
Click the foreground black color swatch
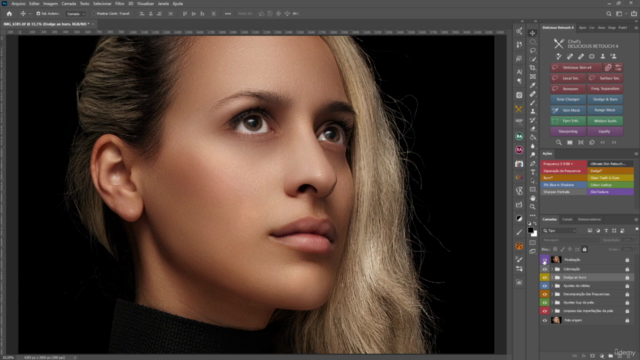531,231
